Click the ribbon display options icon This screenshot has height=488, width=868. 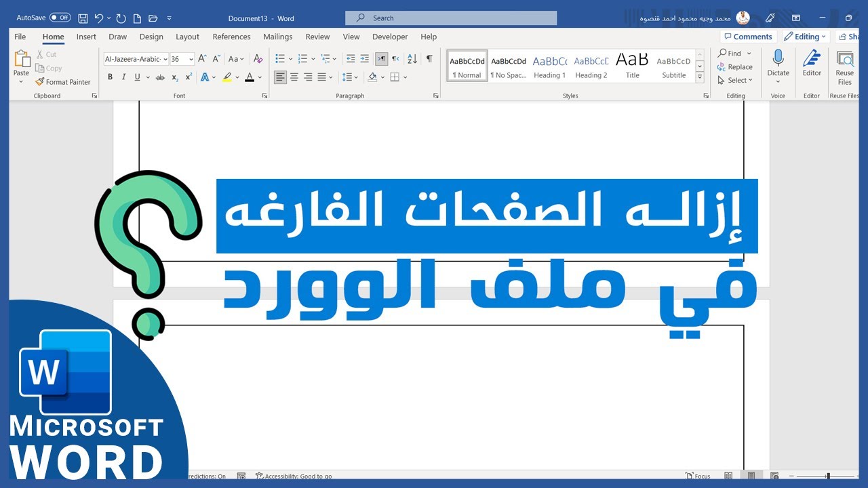click(796, 18)
